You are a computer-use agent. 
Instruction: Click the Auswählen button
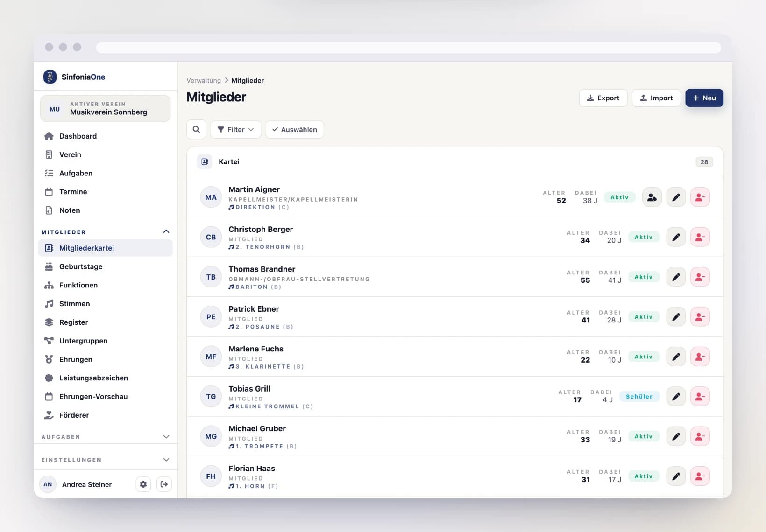(x=295, y=130)
